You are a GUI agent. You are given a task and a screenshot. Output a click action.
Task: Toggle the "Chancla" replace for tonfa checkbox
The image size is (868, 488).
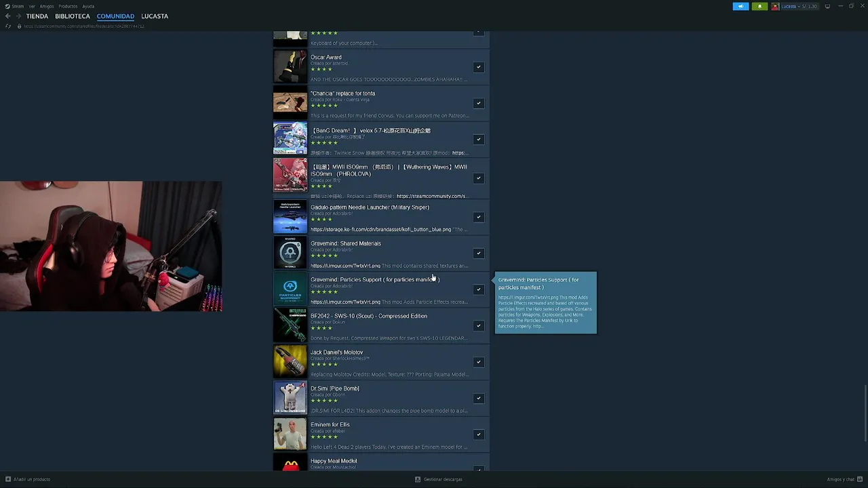478,103
